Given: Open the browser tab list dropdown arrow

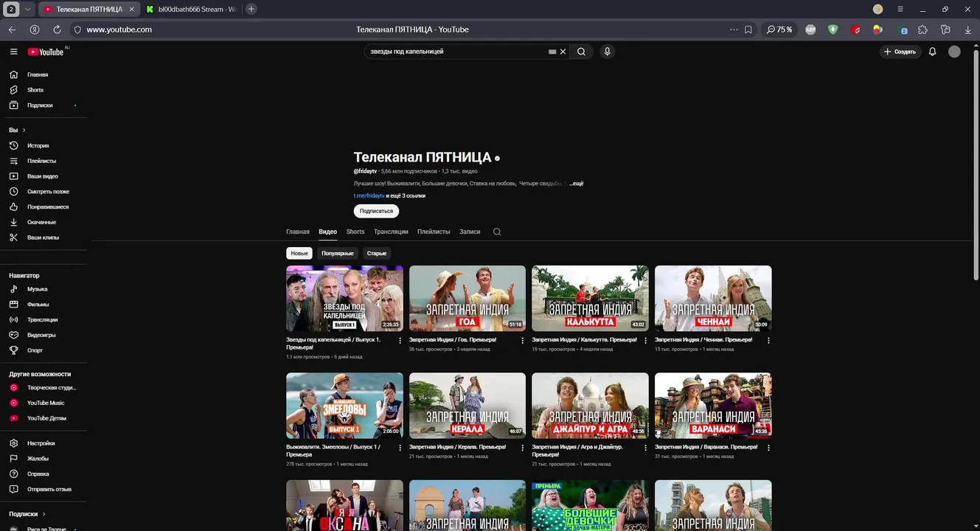Looking at the screenshot, I should pyautogui.click(x=28, y=9).
